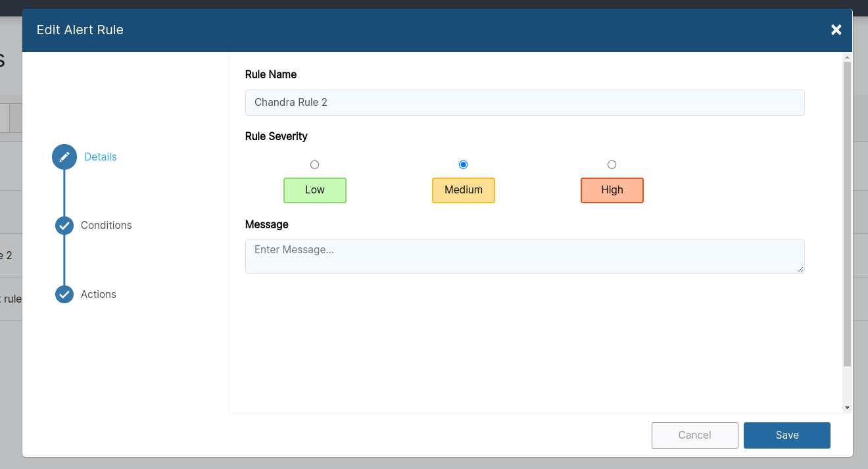Screen dimensions: 868x469
Task: Keep Medium severity selected via its radio button
Action: click(463, 164)
